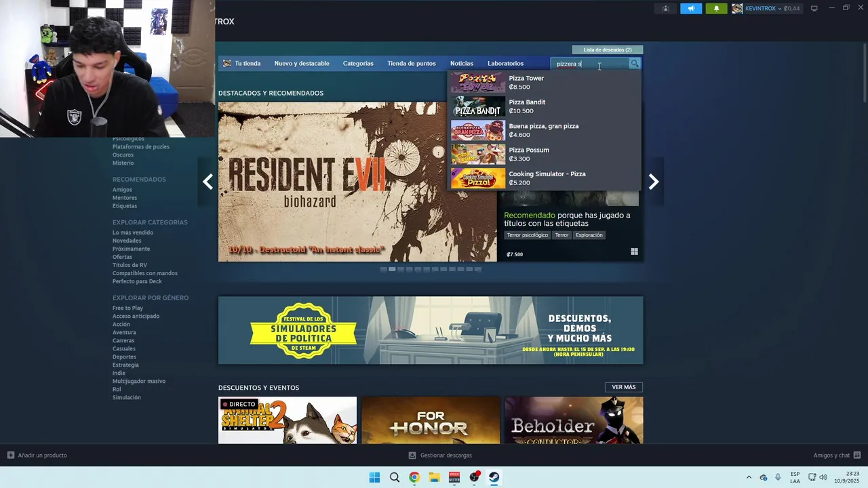Open the Noticias tab
The width and height of the screenshot is (868, 488).
click(x=462, y=64)
